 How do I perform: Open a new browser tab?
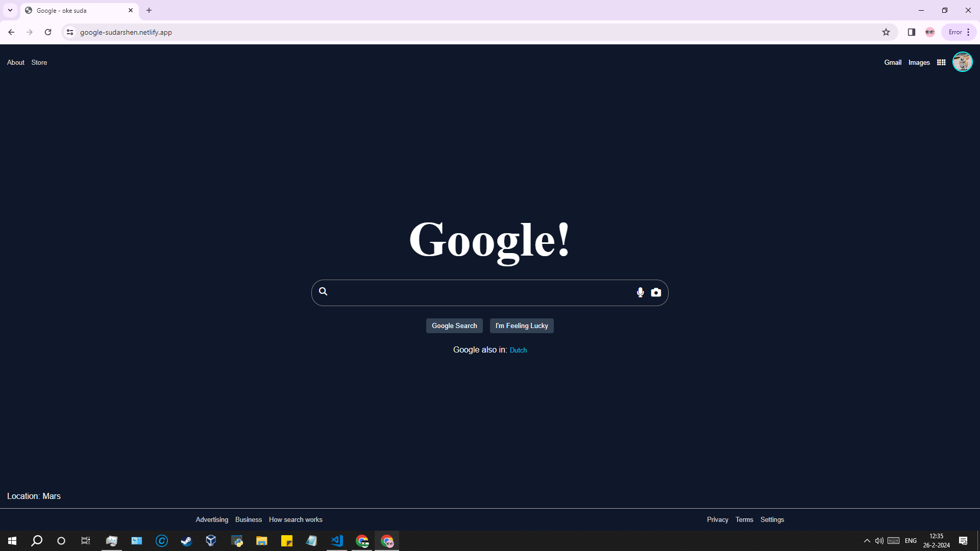[149, 10]
